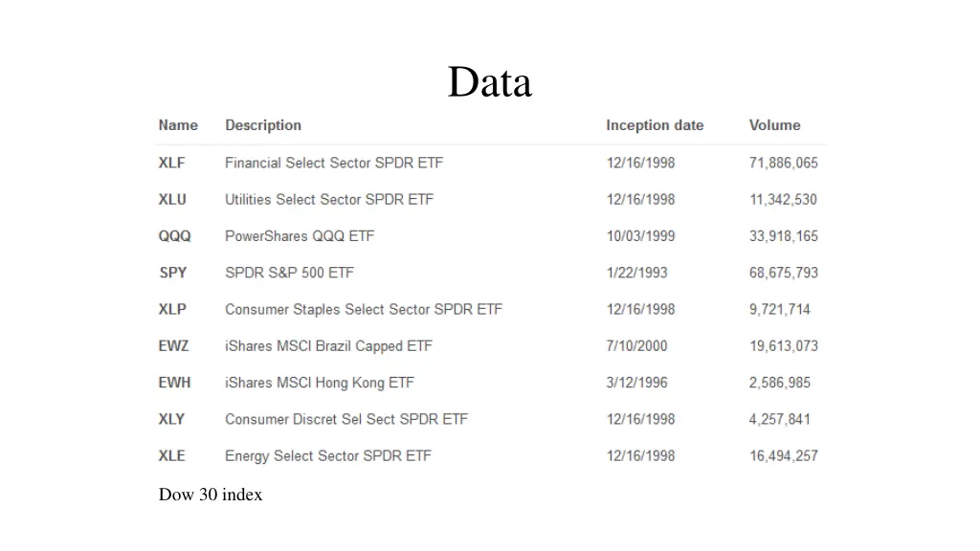Click the EWZ ticker symbol
The width and height of the screenshot is (980, 551).
click(x=173, y=346)
